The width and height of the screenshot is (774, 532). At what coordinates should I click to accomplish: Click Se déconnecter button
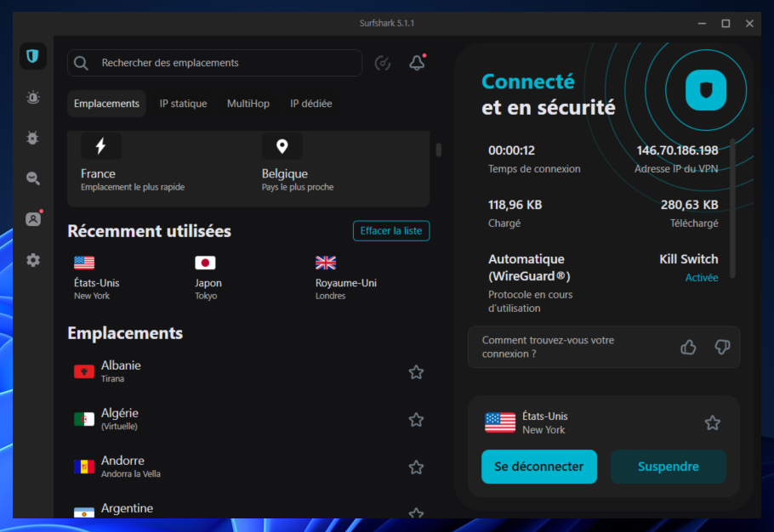[539, 467]
